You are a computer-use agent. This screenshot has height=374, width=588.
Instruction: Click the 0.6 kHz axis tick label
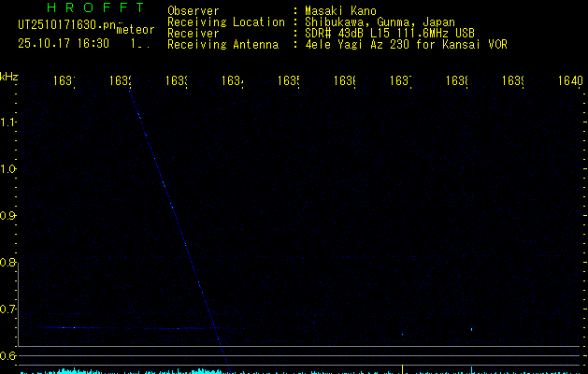tap(7, 355)
